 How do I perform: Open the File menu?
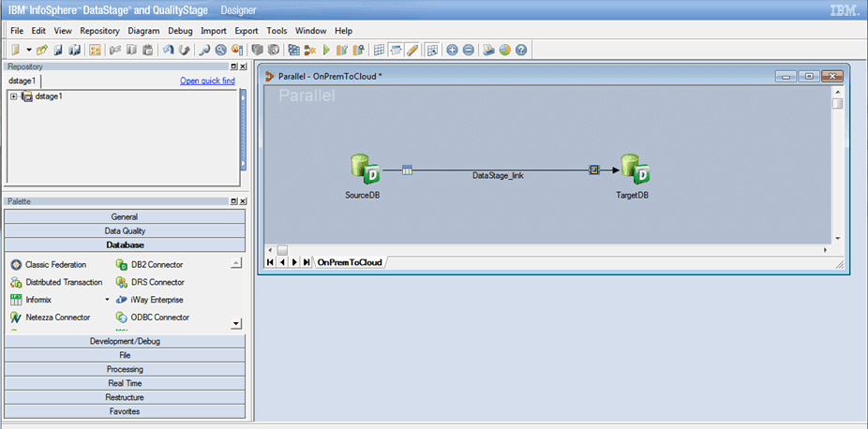point(17,31)
